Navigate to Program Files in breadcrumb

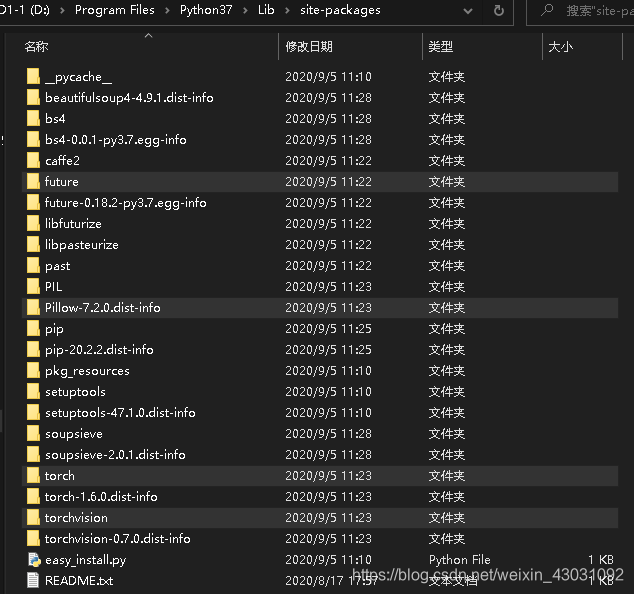[115, 10]
